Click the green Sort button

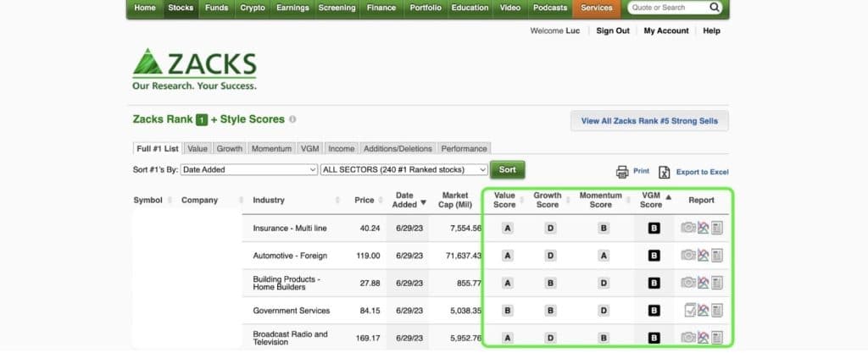508,169
